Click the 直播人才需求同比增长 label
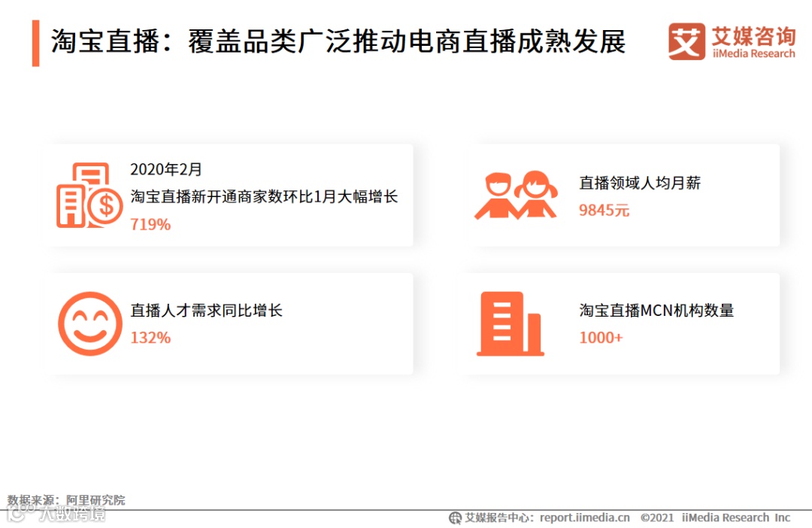Image resolution: width=812 pixels, height=528 pixels. click(206, 311)
